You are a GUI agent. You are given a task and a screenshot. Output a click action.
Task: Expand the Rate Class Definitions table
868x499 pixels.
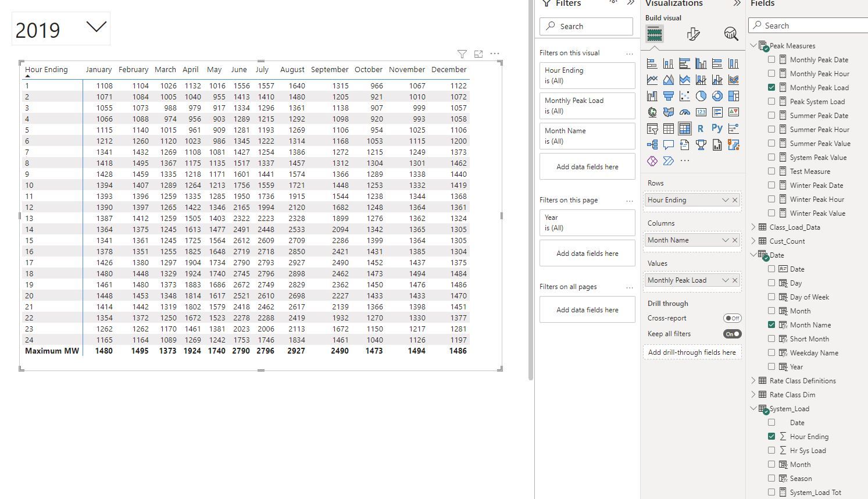pos(753,380)
